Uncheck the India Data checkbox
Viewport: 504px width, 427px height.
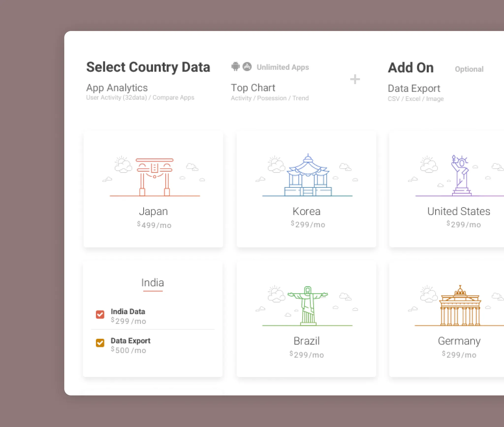coord(100,314)
